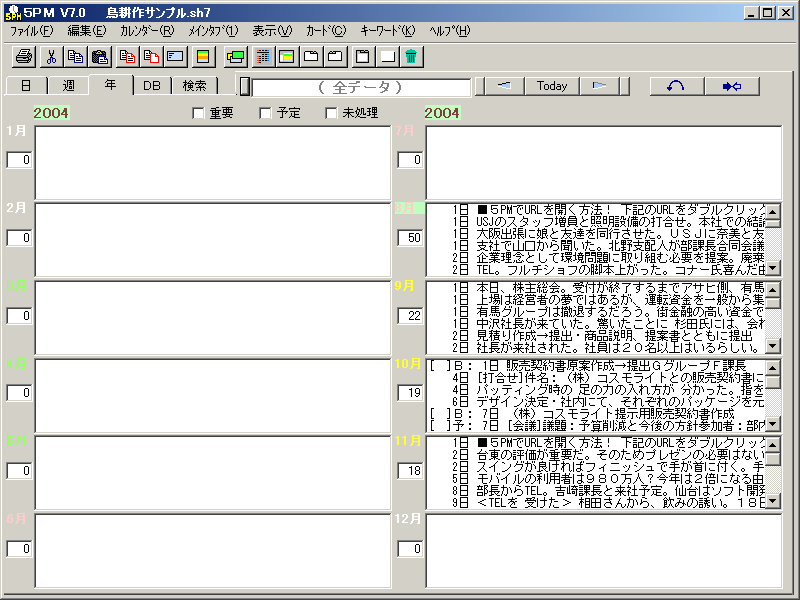Open the ファイル(F) menu
The height and width of the screenshot is (600, 800).
tap(31, 31)
